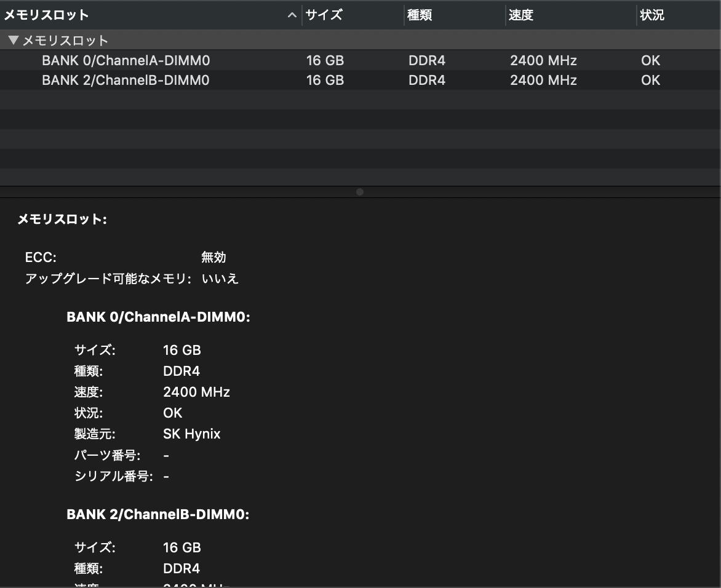Sort by the サイズ column header
The image size is (721, 588).
[x=324, y=15]
